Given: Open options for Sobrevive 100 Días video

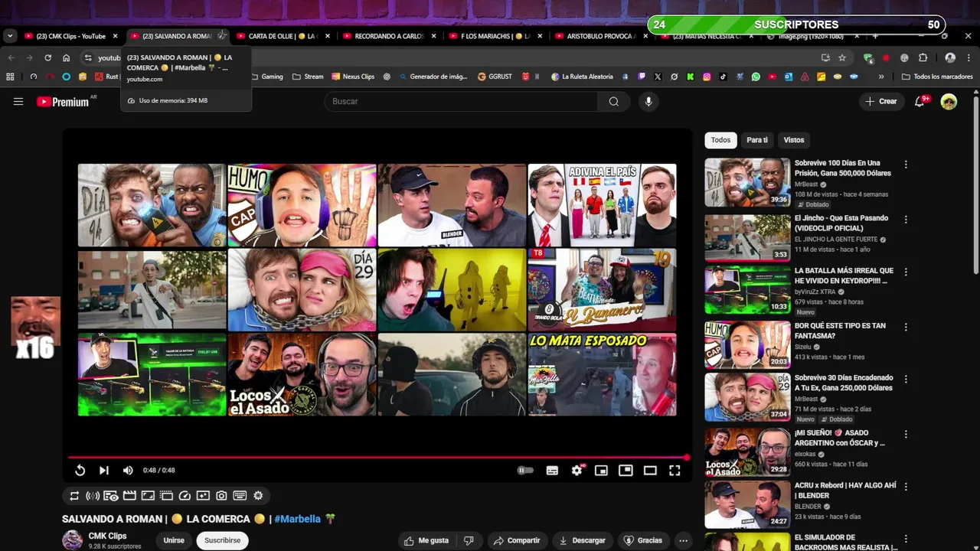Looking at the screenshot, I should [906, 165].
